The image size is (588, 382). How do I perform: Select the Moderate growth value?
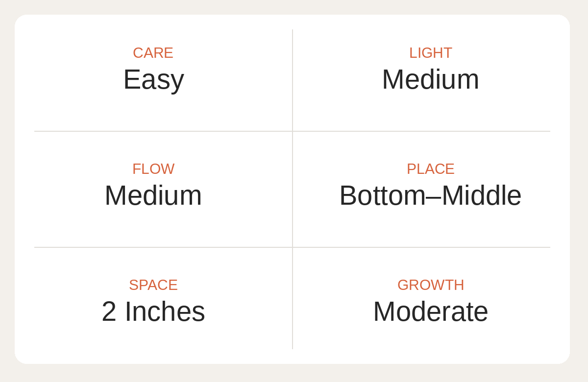point(431,311)
